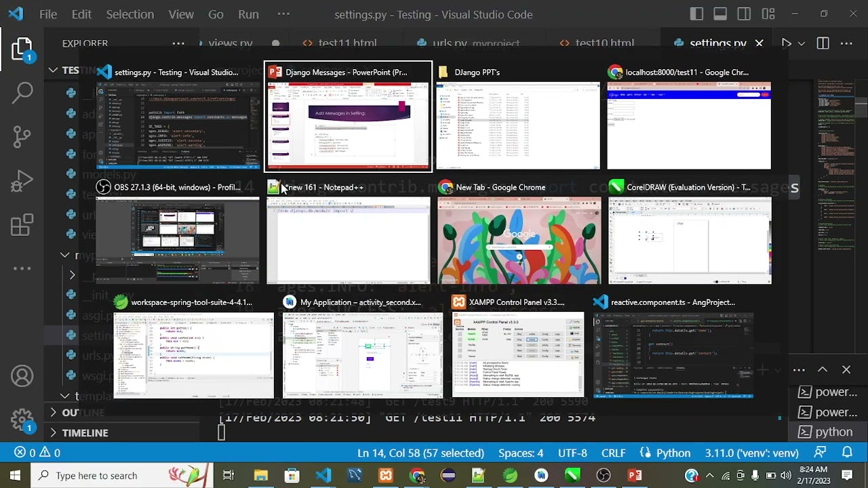This screenshot has height=488, width=868.
Task: Toggle the bottom panel layout icon
Action: point(720,14)
